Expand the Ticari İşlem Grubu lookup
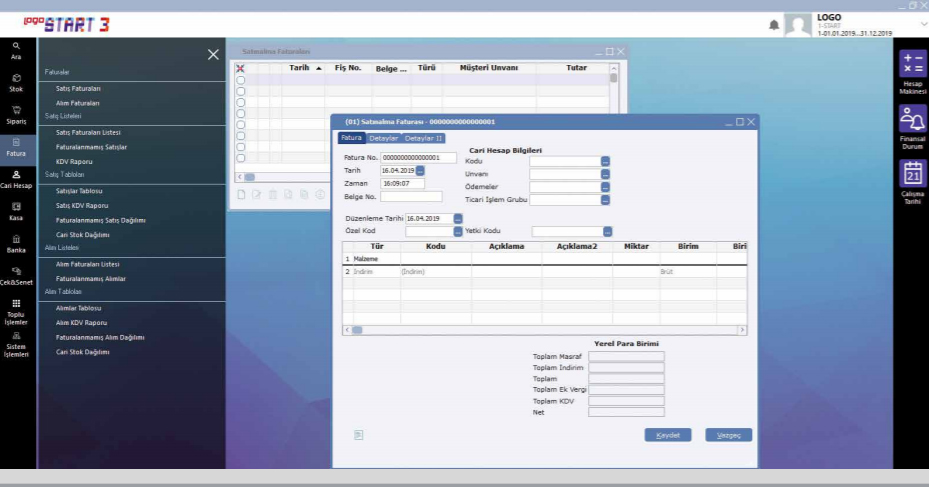 point(606,199)
